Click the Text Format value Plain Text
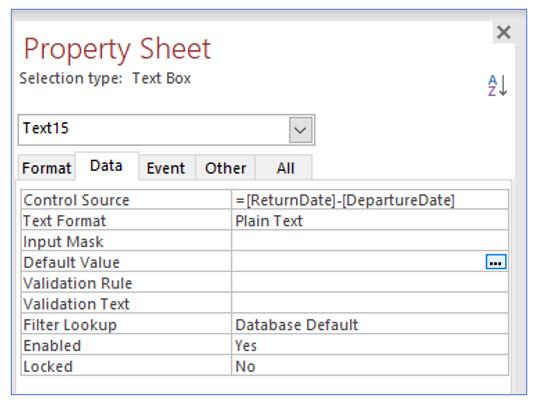The image size is (540, 406). pos(370,221)
